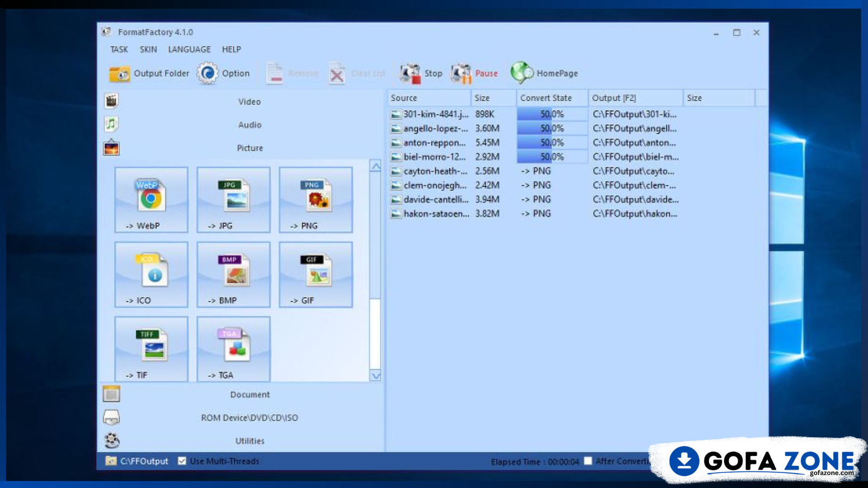Click the 898K size cell
Image resolution: width=868 pixels, height=488 pixels.
pos(485,114)
